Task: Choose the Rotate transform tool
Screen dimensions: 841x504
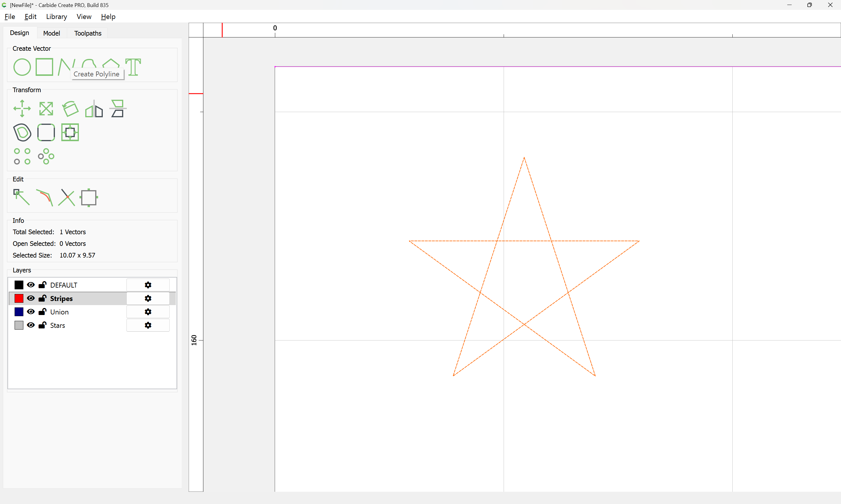Action: [x=70, y=109]
